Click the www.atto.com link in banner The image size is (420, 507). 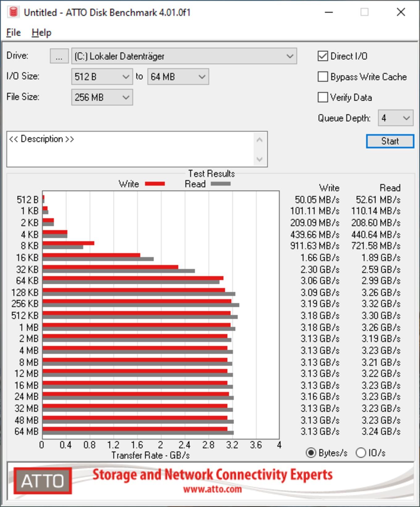point(212,489)
